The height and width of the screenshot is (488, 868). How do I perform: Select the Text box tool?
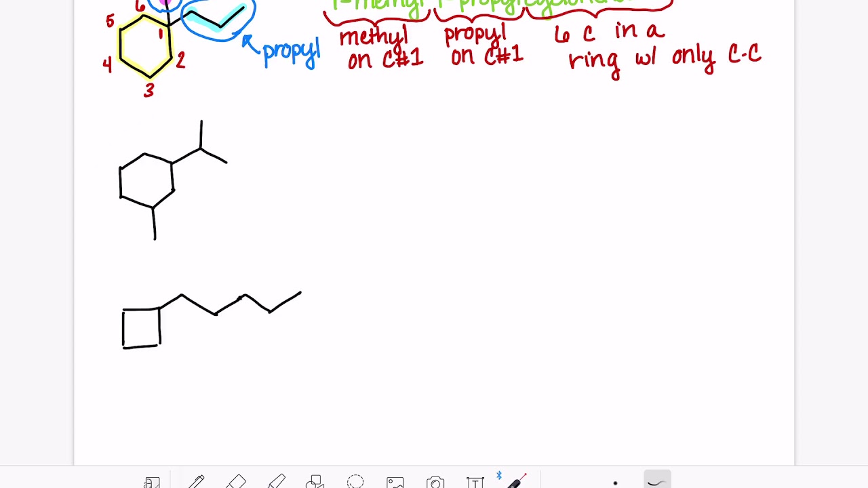(475, 482)
